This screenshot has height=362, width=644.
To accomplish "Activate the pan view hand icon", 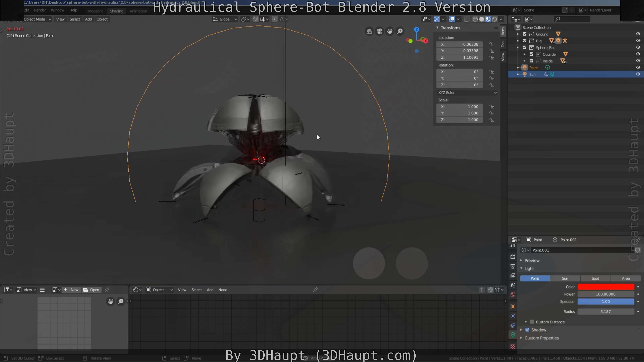I will click(x=389, y=31).
